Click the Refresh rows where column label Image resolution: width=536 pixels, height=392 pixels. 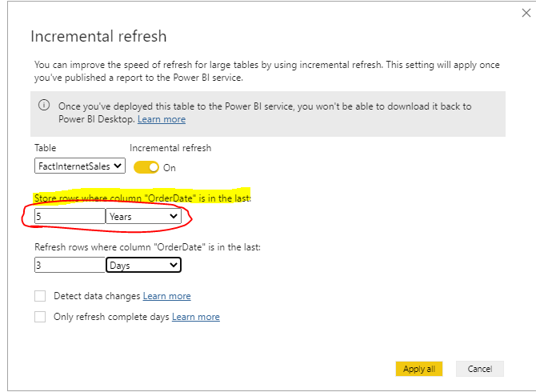[147, 247]
